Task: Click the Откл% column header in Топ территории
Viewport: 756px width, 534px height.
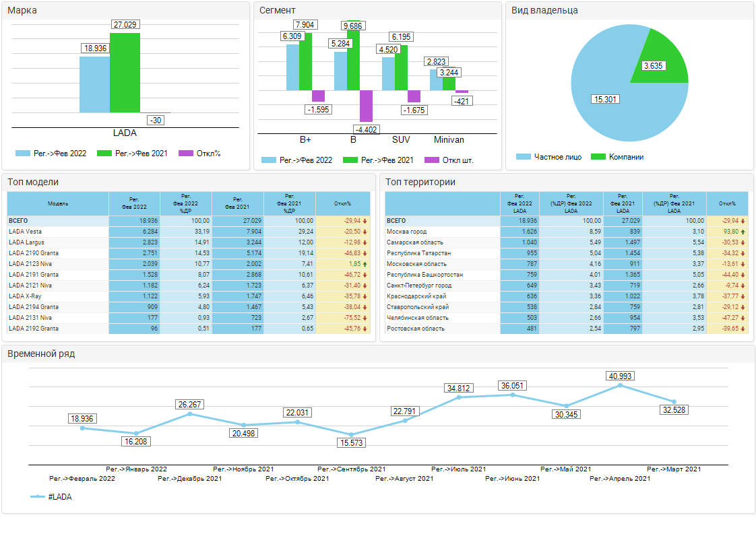Action: [727, 203]
